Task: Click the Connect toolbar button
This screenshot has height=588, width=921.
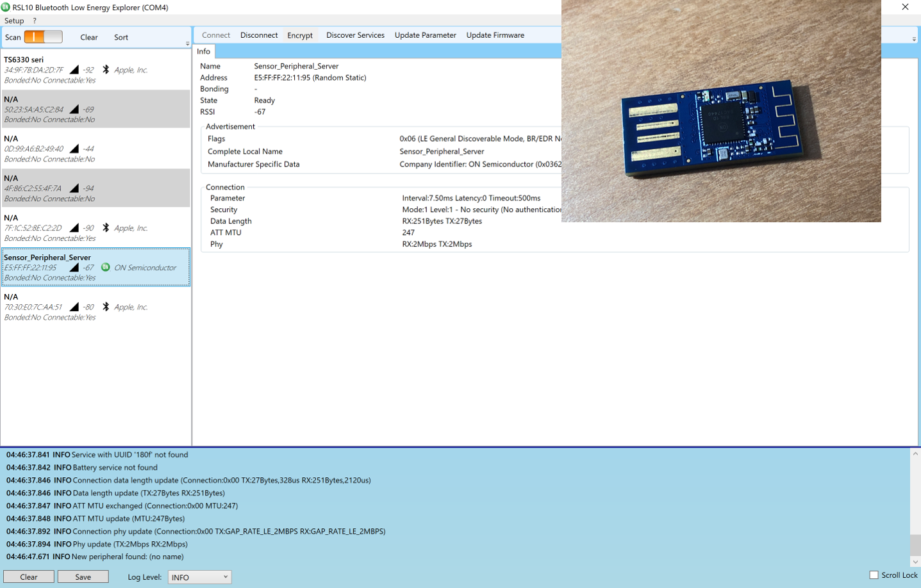Action: [x=216, y=35]
